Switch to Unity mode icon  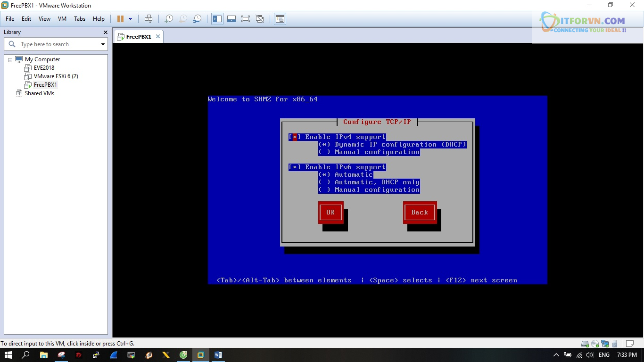click(x=260, y=19)
